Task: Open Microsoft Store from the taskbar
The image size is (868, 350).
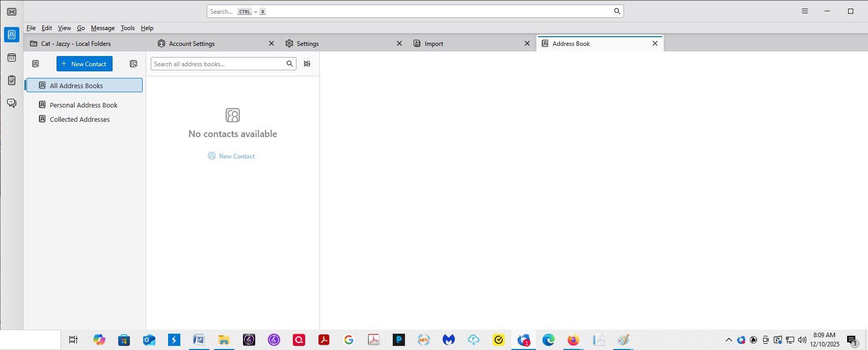Action: point(124,340)
